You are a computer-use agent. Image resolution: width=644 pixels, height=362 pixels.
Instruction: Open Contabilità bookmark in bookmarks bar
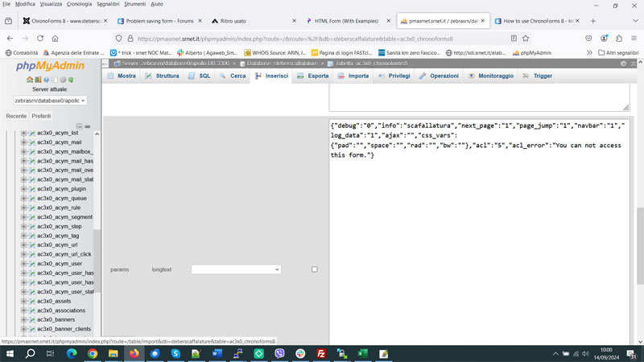22,52
